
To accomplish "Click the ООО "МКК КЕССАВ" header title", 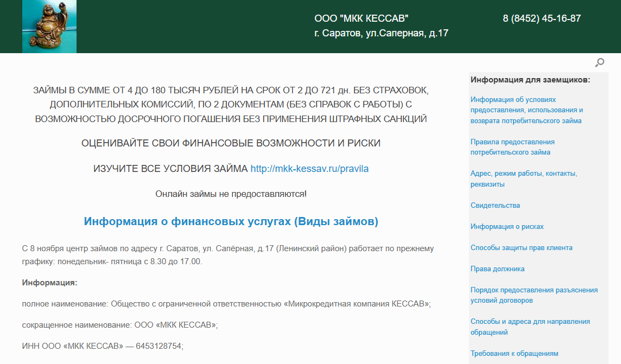I will point(361,18).
